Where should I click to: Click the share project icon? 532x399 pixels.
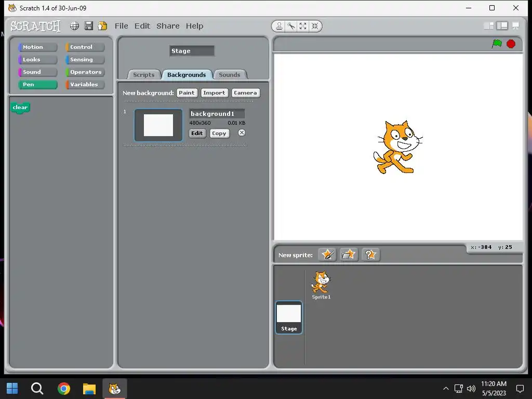tap(102, 26)
